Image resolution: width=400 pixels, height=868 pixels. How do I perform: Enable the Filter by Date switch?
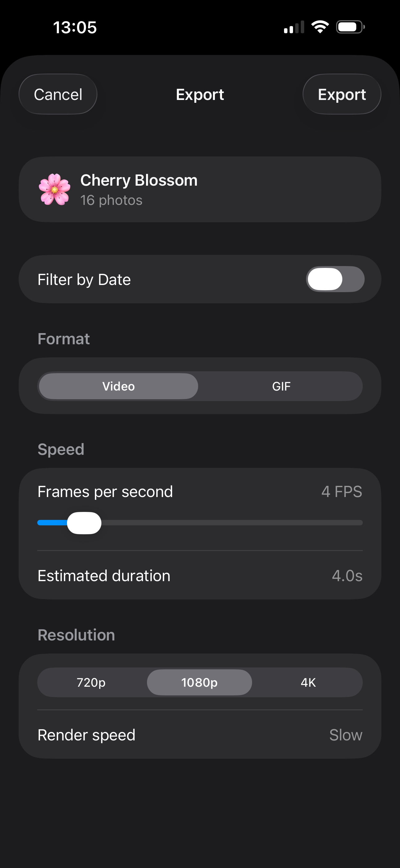[x=335, y=279]
